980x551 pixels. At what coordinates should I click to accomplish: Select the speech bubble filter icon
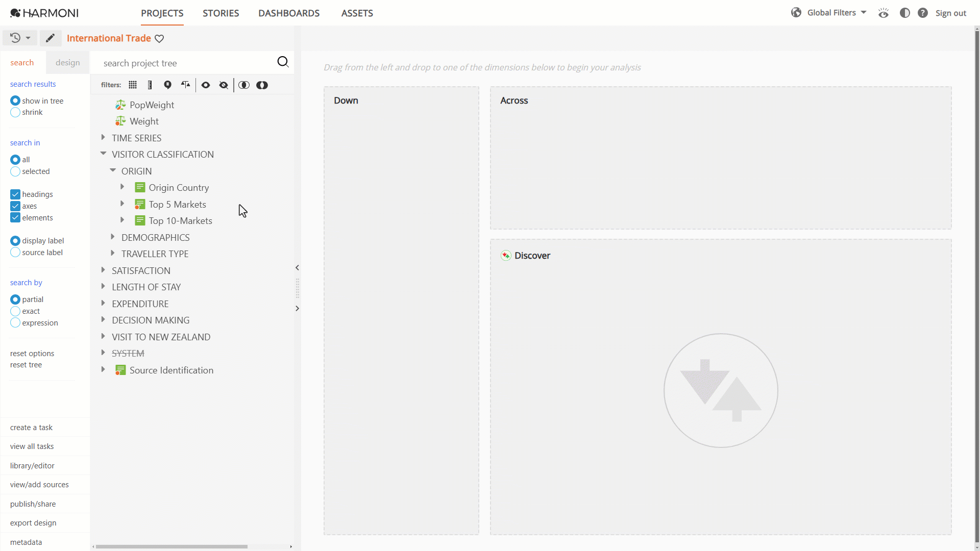[167, 85]
